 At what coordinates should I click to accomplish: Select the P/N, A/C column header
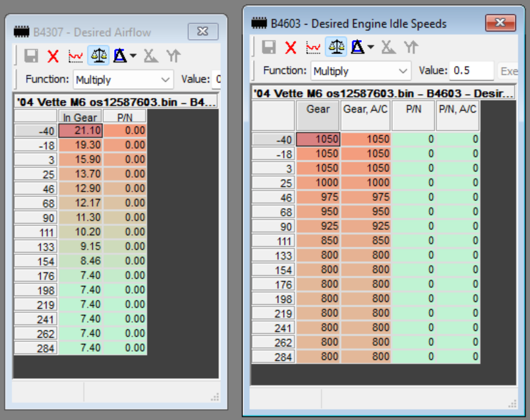(x=457, y=110)
